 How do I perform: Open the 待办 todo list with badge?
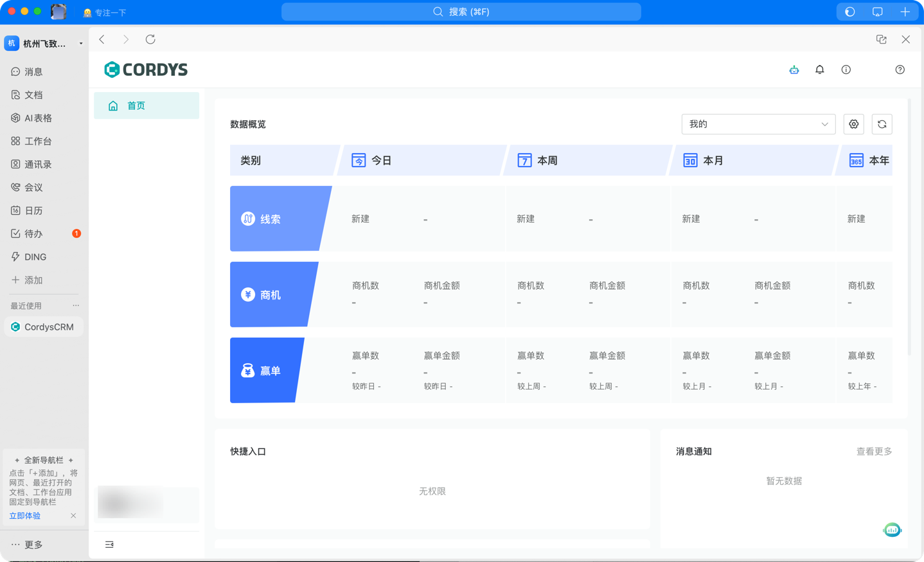35,233
